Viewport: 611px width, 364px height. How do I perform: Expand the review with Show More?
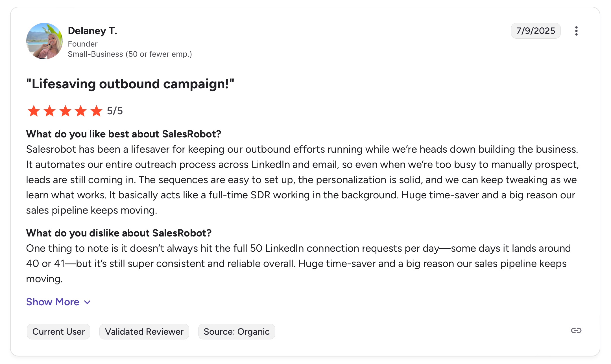pyautogui.click(x=53, y=302)
